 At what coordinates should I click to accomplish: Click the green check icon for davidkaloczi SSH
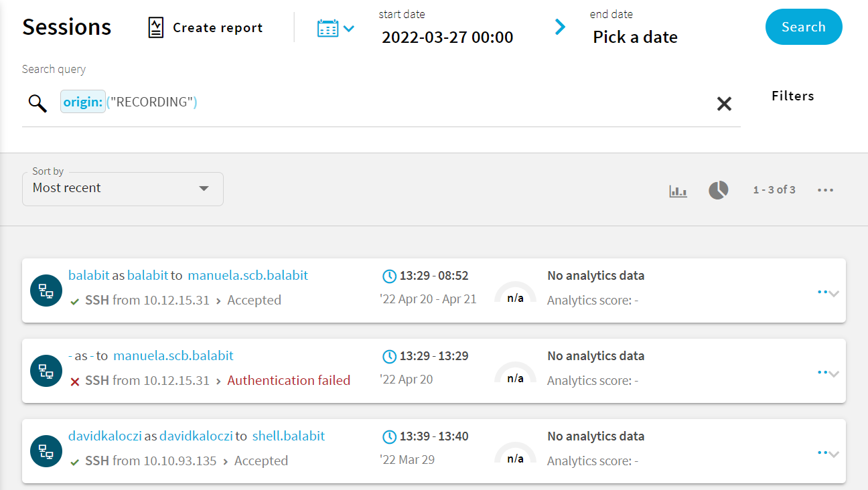tap(75, 462)
